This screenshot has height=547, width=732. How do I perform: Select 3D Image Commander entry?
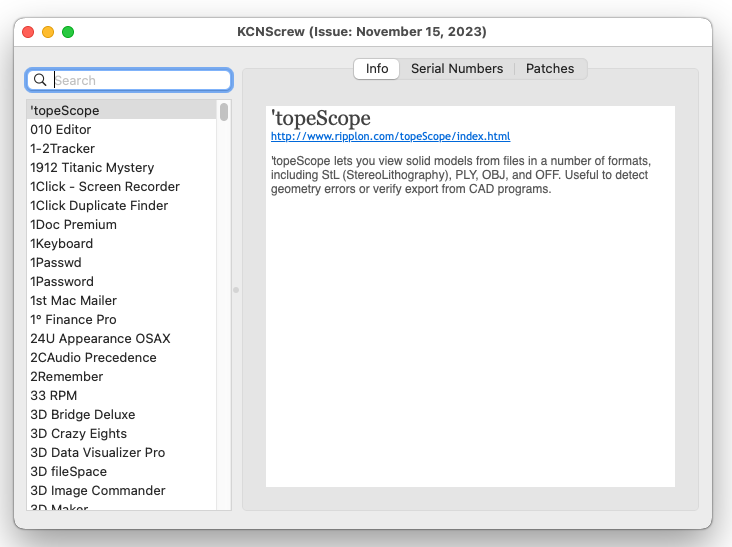coord(98,491)
